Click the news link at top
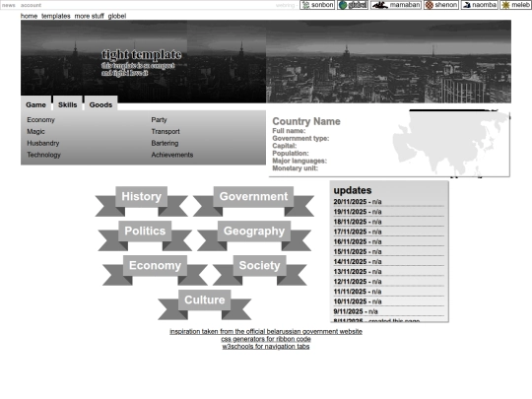This screenshot has width=532, height=399. pos(9,6)
